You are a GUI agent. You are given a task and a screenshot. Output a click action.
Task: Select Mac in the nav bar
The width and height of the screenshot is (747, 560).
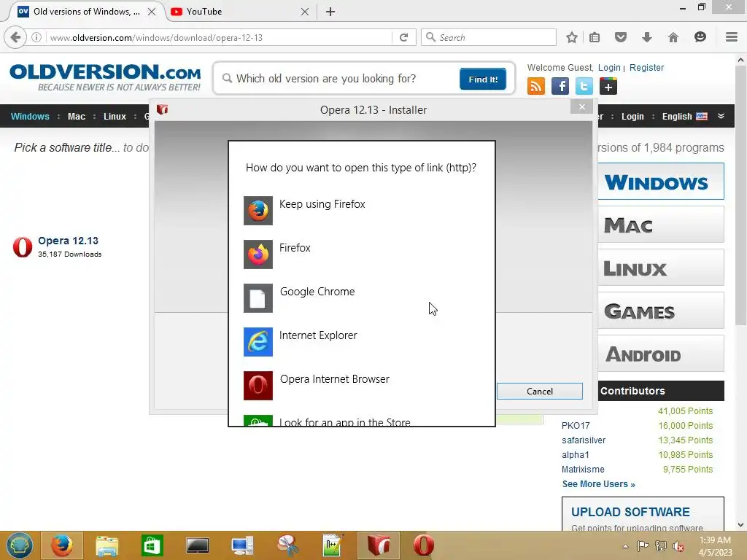[x=76, y=116]
